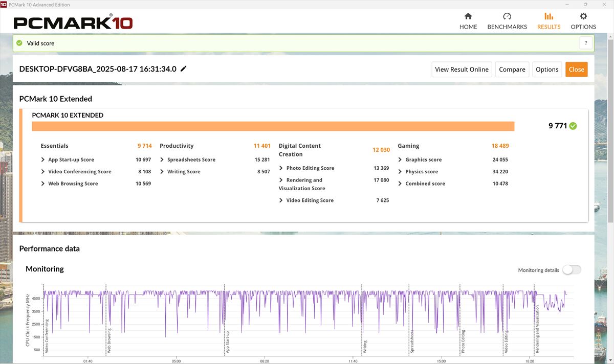Image resolution: width=614 pixels, height=364 pixels.
Task: Click the Productivity score 11 401
Action: pyautogui.click(x=262, y=146)
